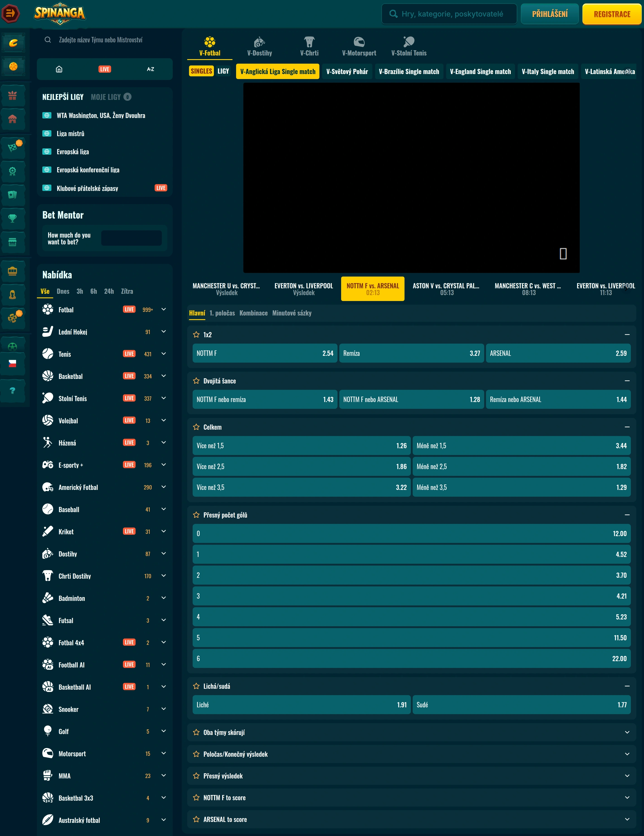Viewport: 644px width, 836px height.
Task: Switch to Kombinace tab
Action: tap(253, 313)
